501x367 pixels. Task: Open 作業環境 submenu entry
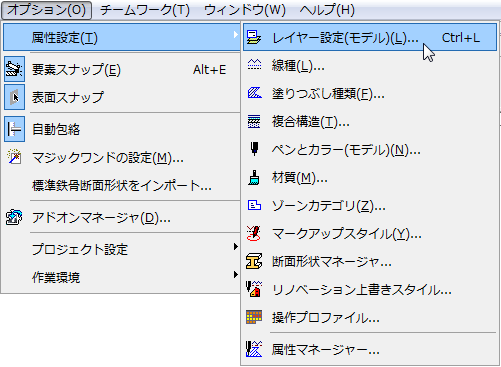click(121, 277)
